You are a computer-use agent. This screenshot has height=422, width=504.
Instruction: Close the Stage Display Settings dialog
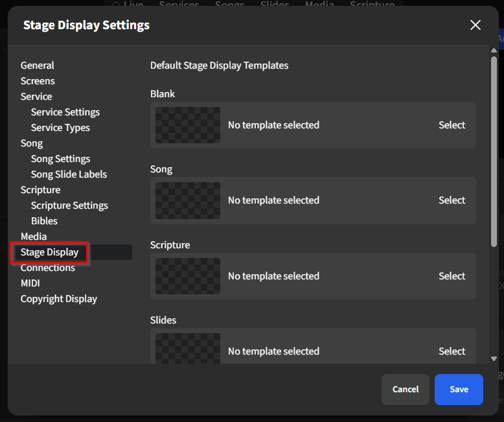tap(475, 25)
